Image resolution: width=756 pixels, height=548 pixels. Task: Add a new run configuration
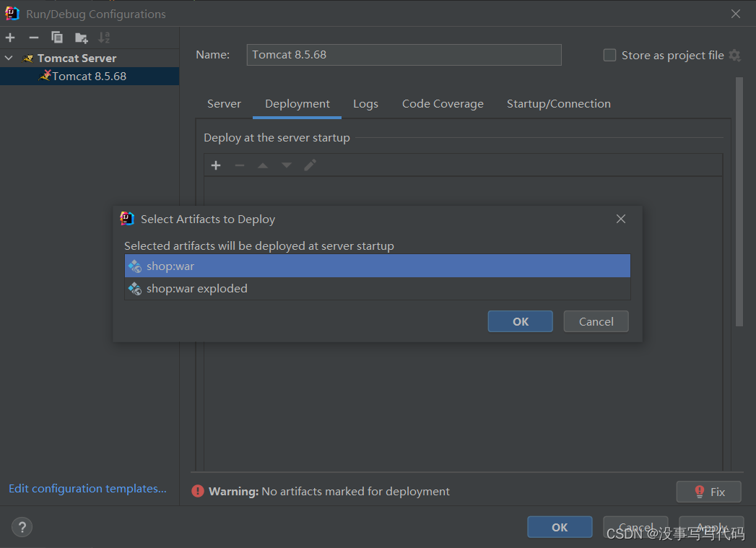point(10,38)
